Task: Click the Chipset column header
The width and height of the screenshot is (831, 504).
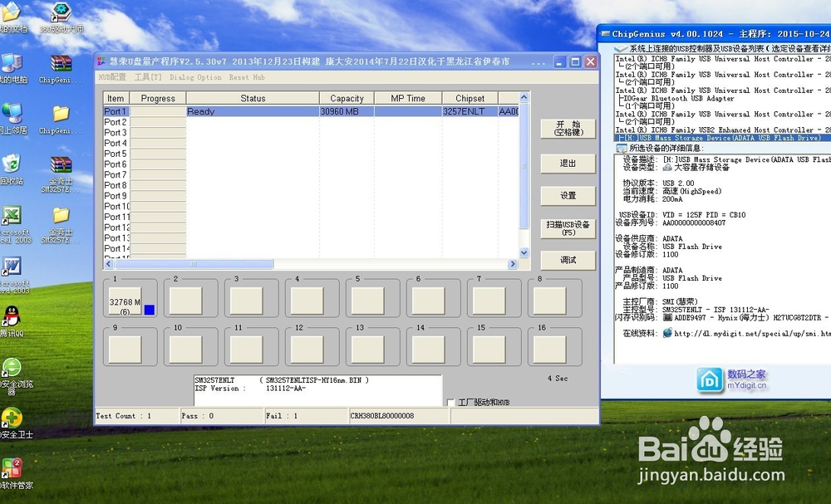Action: click(470, 98)
